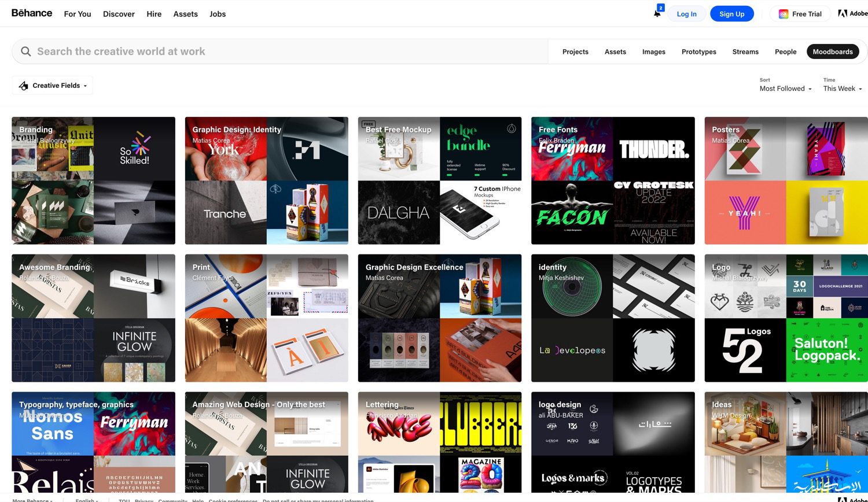The height and width of the screenshot is (502, 868).
Task: Click the colorful Free Trial app icon
Action: [x=784, y=13]
